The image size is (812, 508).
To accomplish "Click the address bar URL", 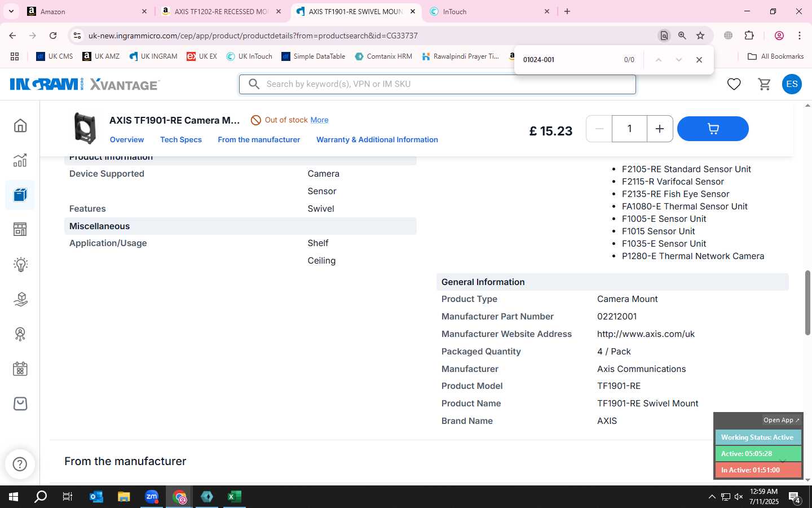I will tap(253, 36).
